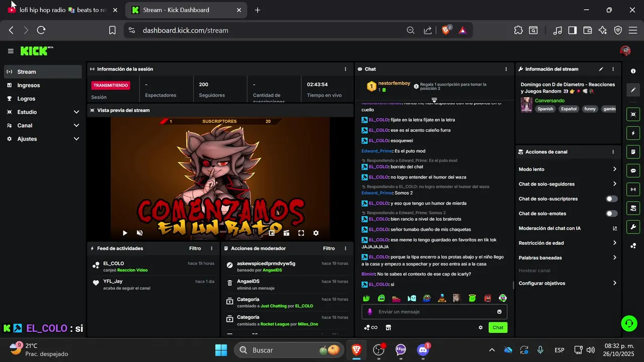Open channel actions options menu
This screenshot has height=362, width=644.
pos(613,152)
